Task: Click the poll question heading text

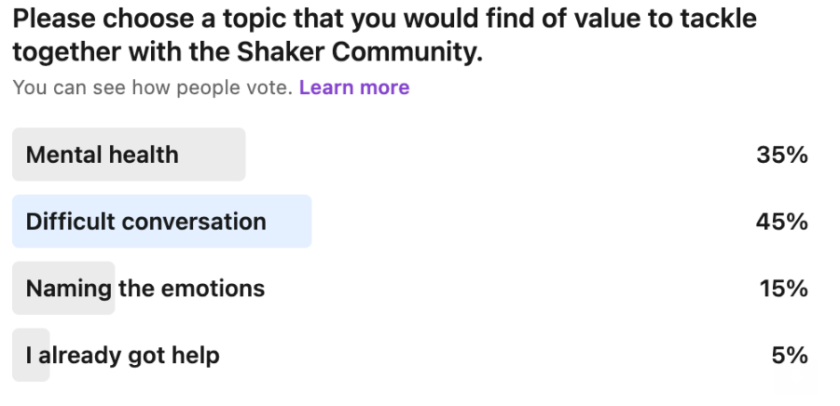Action: [380, 20]
